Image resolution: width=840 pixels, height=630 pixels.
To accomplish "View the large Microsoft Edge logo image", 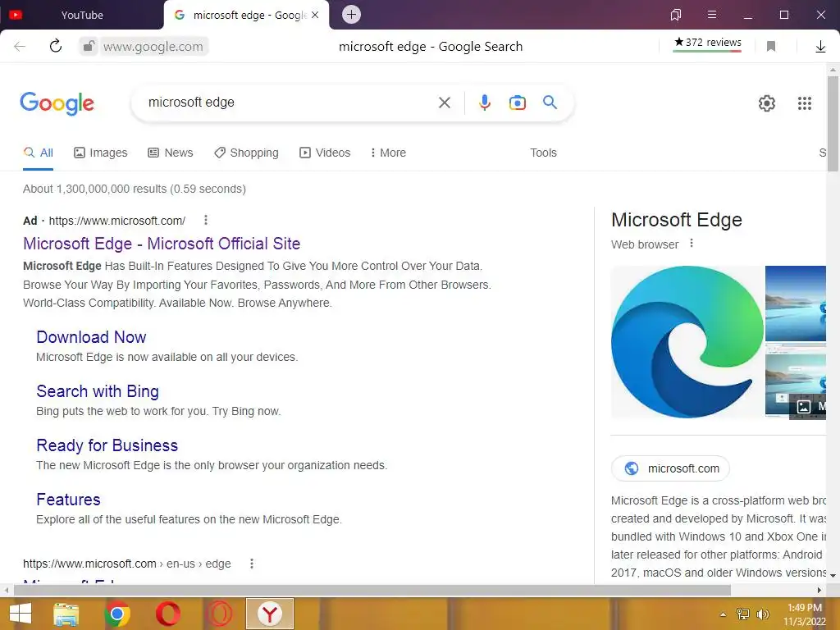I will (687, 342).
